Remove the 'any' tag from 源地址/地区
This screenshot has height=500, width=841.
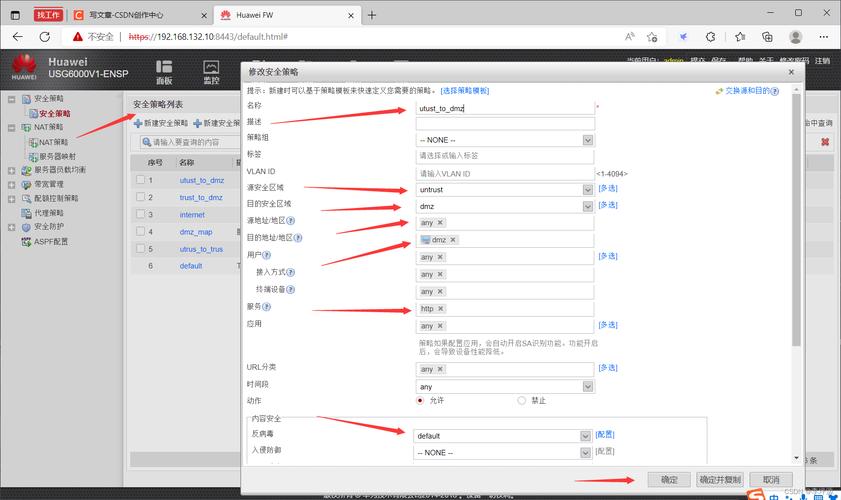(440, 223)
